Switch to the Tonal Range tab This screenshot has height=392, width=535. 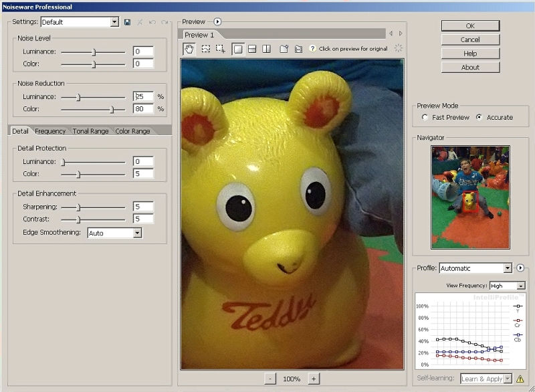(x=90, y=131)
